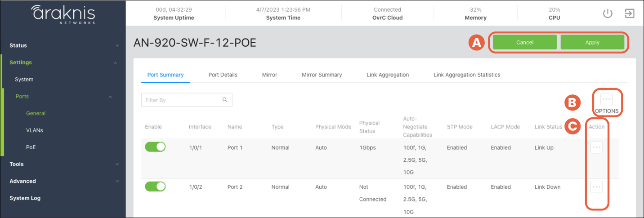
Task: Expand the Advanced sidebar section
Action: click(117, 182)
